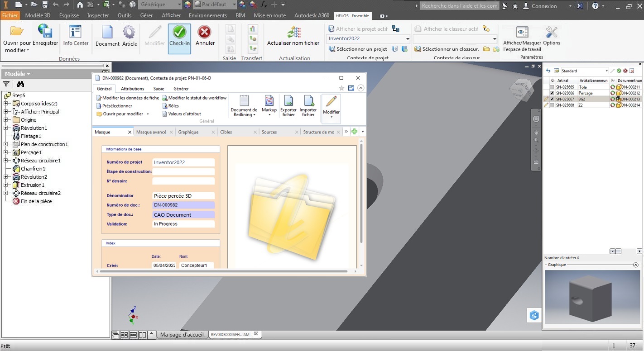Viewport: 644px width, 351px height.
Task: Click the Dénomination input field
Action: 183,196
